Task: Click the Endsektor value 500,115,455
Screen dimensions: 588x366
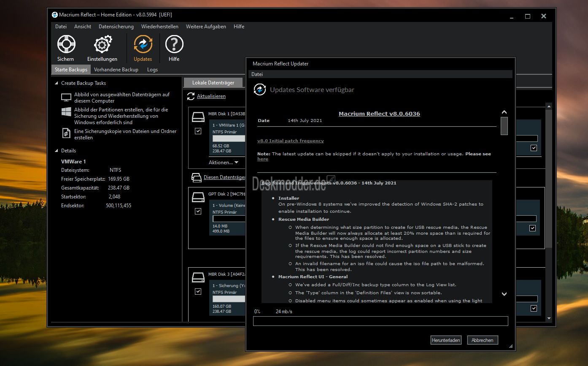Action: pos(119,206)
